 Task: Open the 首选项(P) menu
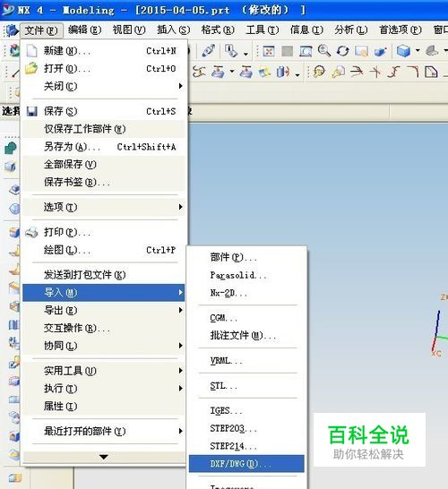coord(401,30)
